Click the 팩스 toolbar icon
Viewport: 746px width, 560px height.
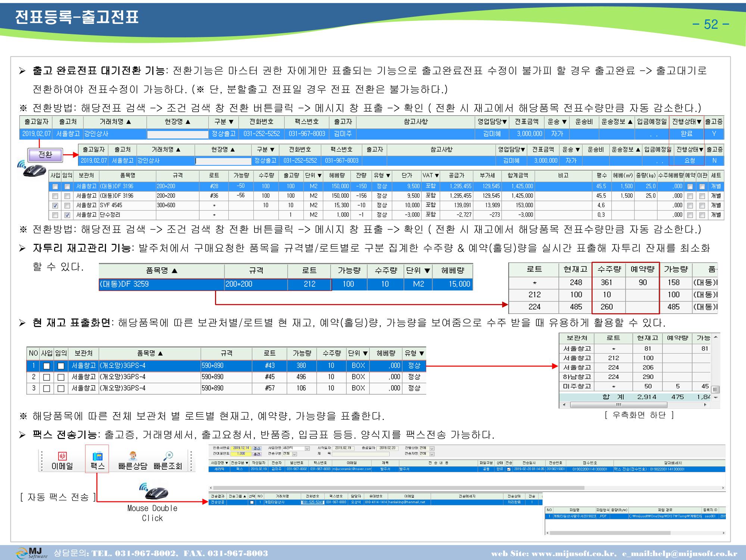(x=97, y=460)
